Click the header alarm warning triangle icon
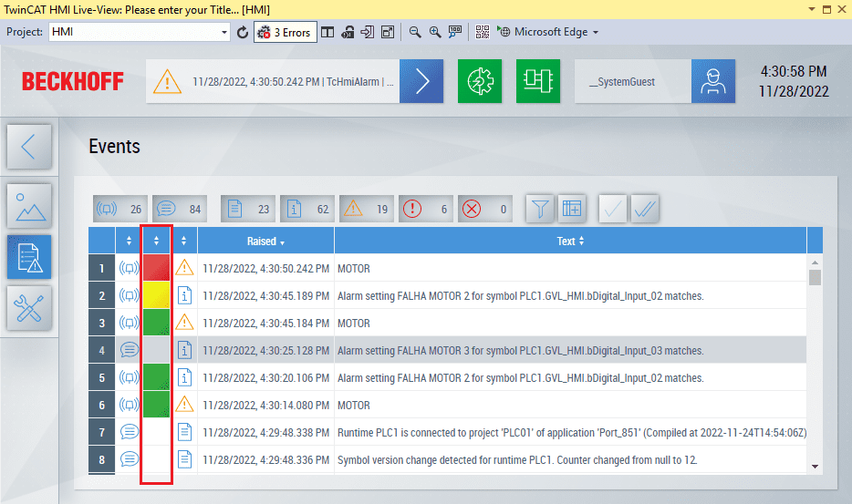Screen dimensions: 852x504 (167, 82)
